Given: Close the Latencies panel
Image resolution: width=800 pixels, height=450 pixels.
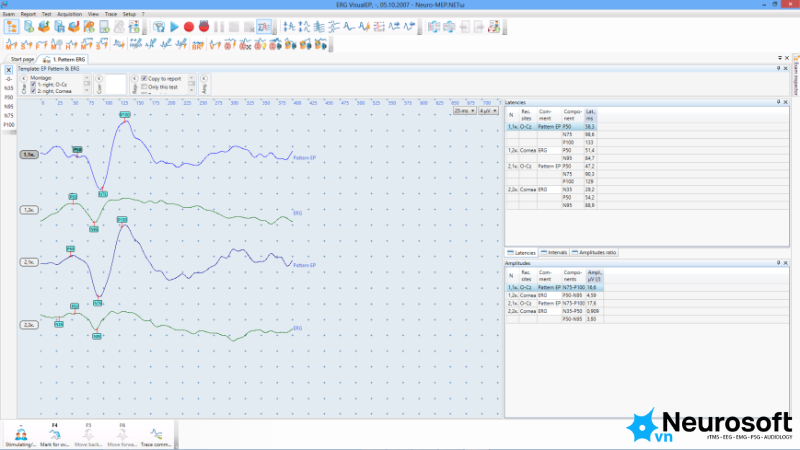Looking at the screenshot, I should (x=786, y=102).
